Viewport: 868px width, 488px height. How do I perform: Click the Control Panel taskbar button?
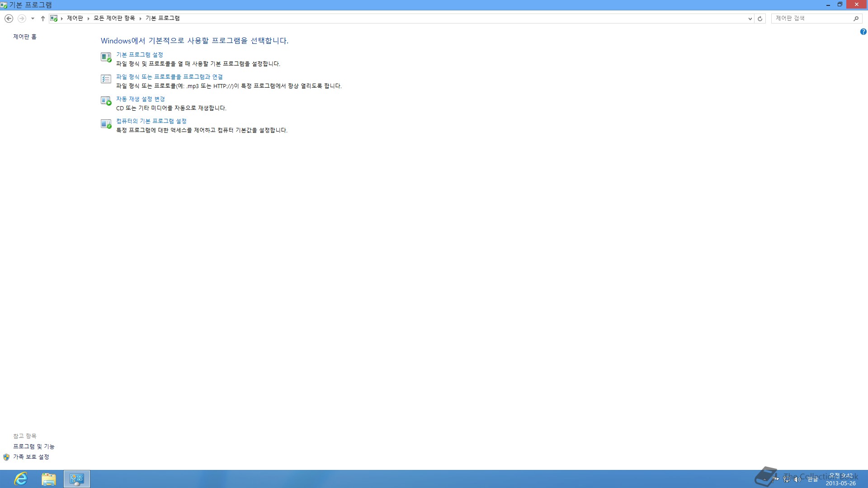(77, 479)
